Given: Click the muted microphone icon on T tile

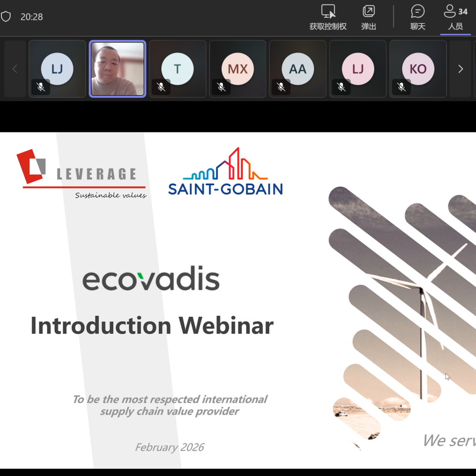Looking at the screenshot, I should point(161,87).
